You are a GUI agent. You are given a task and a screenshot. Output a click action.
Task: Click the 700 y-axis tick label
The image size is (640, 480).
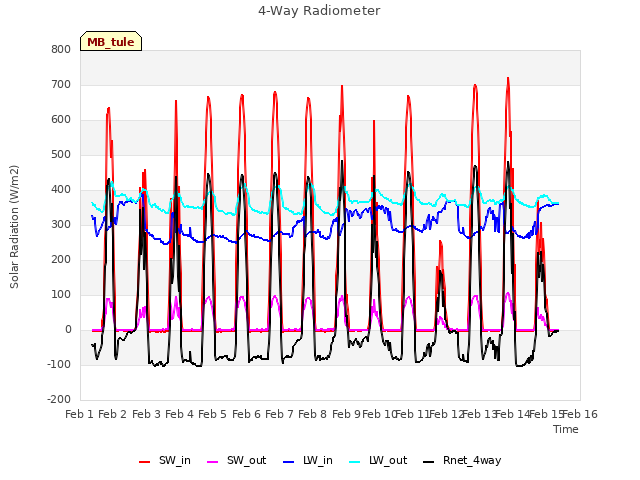(x=61, y=84)
